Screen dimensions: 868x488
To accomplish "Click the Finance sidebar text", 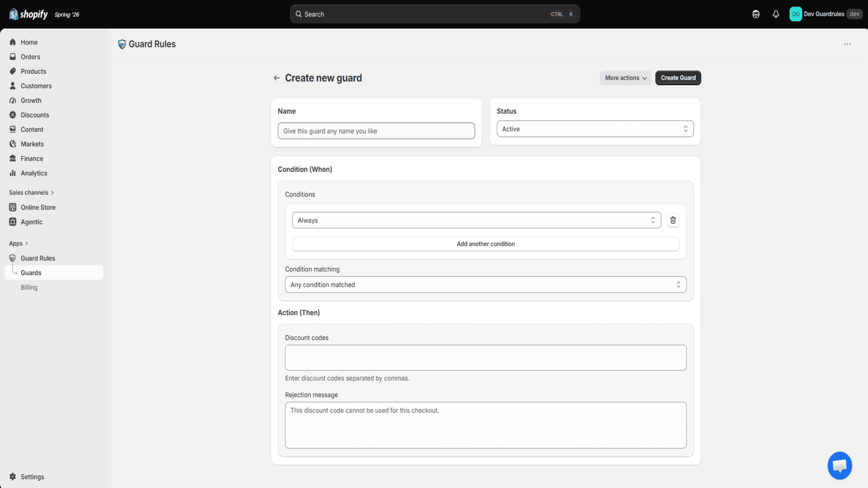I will (32, 158).
